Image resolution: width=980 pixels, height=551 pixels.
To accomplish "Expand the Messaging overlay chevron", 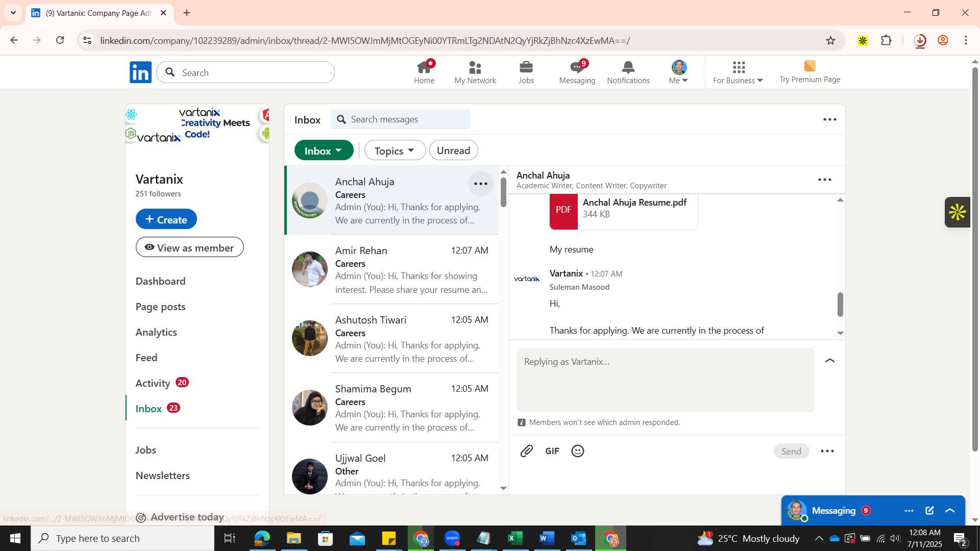I will tap(950, 510).
